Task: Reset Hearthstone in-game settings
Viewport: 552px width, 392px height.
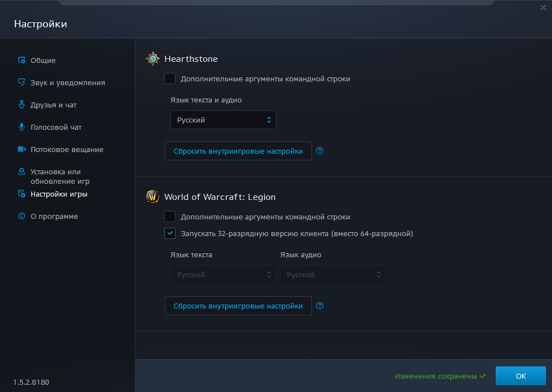Action: 238,151
